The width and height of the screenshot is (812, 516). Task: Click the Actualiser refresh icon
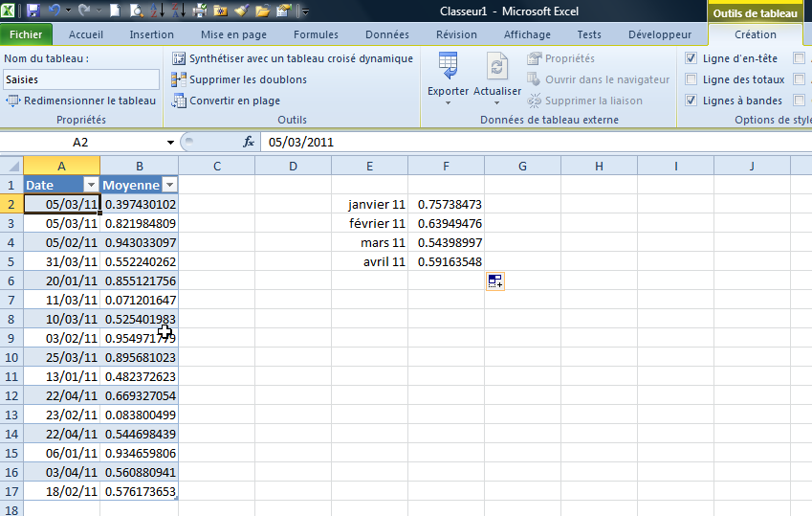coord(497,66)
